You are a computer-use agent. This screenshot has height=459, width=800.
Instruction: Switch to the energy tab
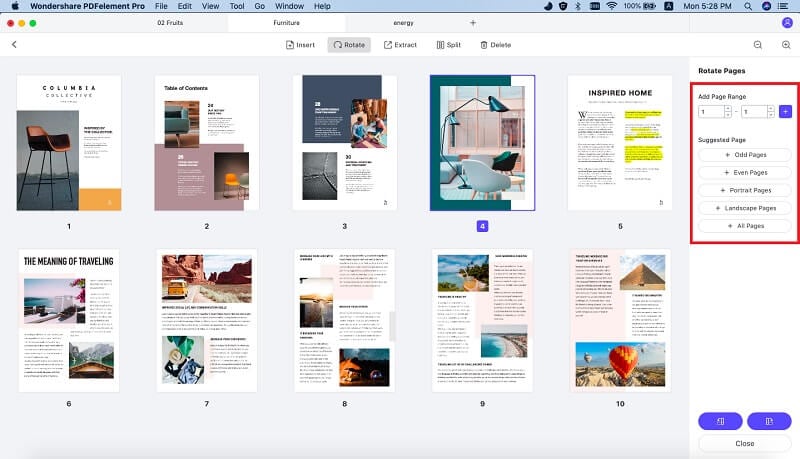point(403,22)
